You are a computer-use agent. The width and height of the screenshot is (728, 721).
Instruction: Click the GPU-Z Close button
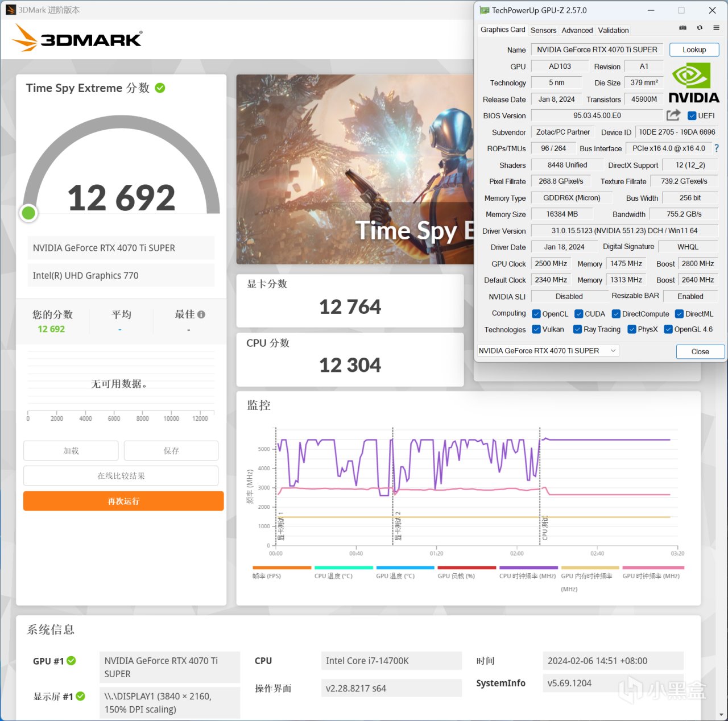[x=700, y=351]
